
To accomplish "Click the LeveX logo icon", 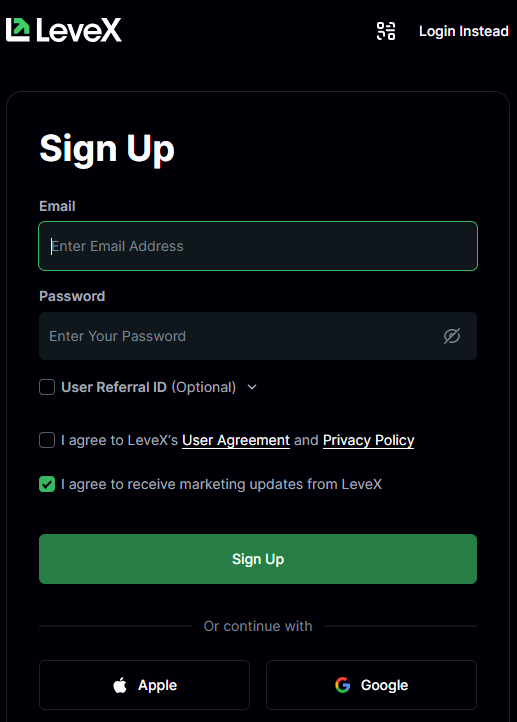I will pos(18,30).
